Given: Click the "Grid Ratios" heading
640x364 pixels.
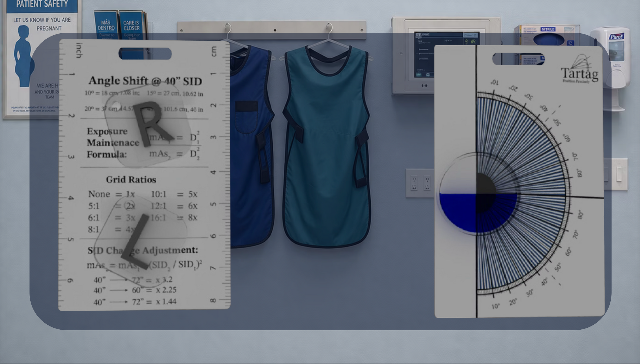Looking at the screenshot, I should pyautogui.click(x=131, y=180).
